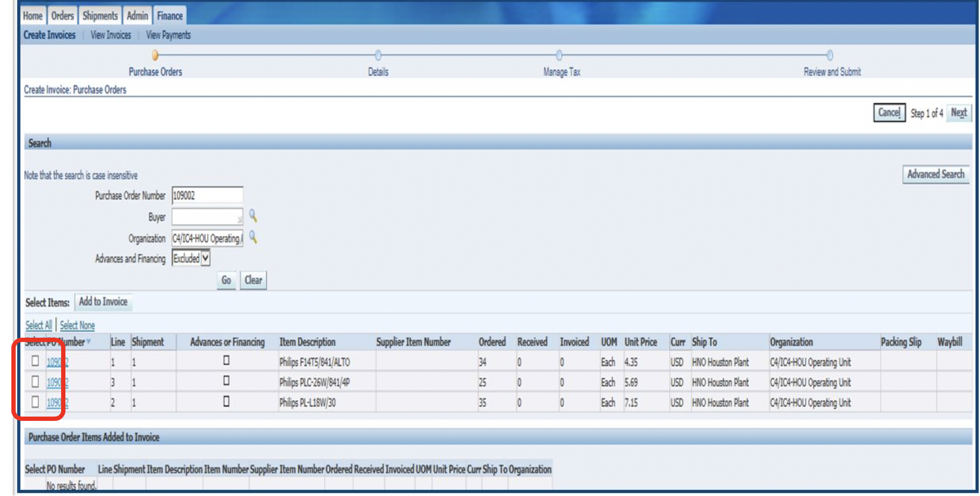
Task: Switch to the Shipments tab
Action: (x=100, y=16)
